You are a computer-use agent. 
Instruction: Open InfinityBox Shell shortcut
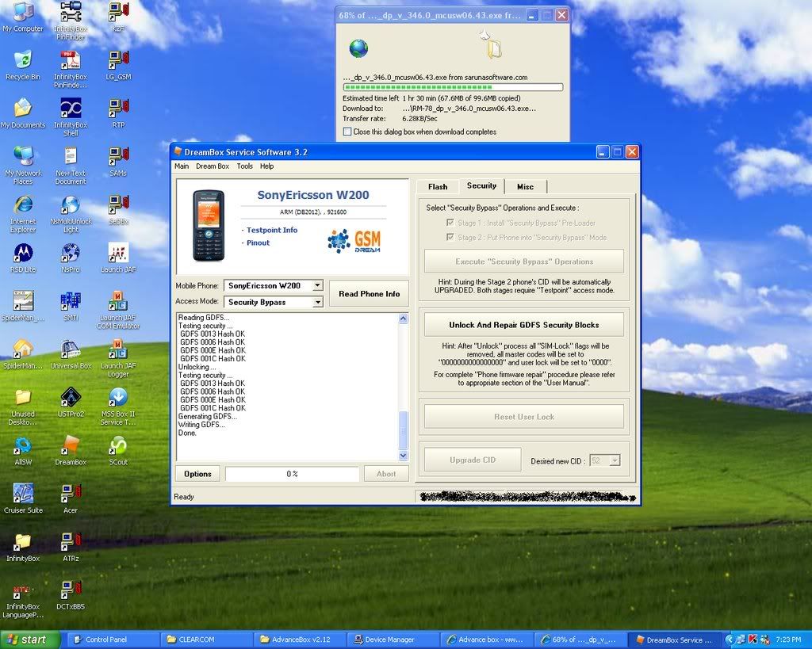tap(71, 116)
